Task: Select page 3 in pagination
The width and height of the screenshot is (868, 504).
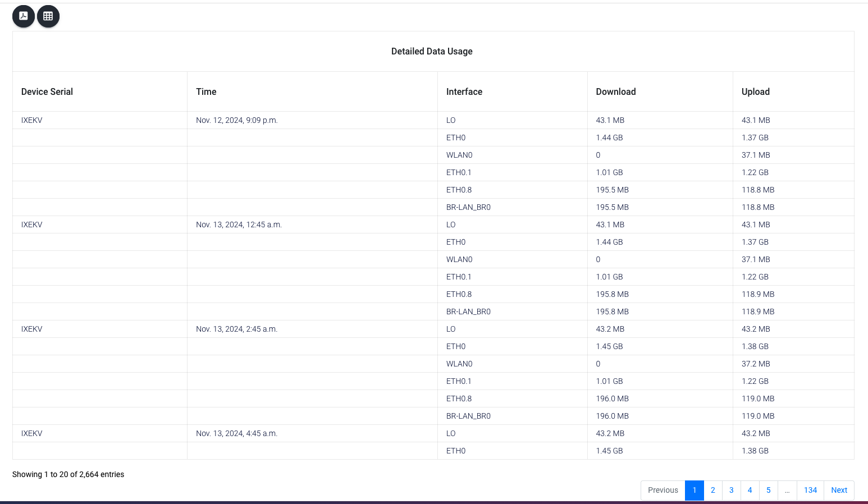Action: [x=731, y=490]
